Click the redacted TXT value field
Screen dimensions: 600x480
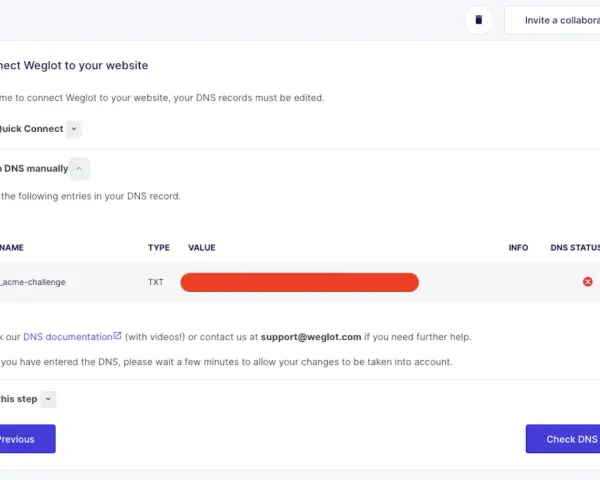point(300,282)
